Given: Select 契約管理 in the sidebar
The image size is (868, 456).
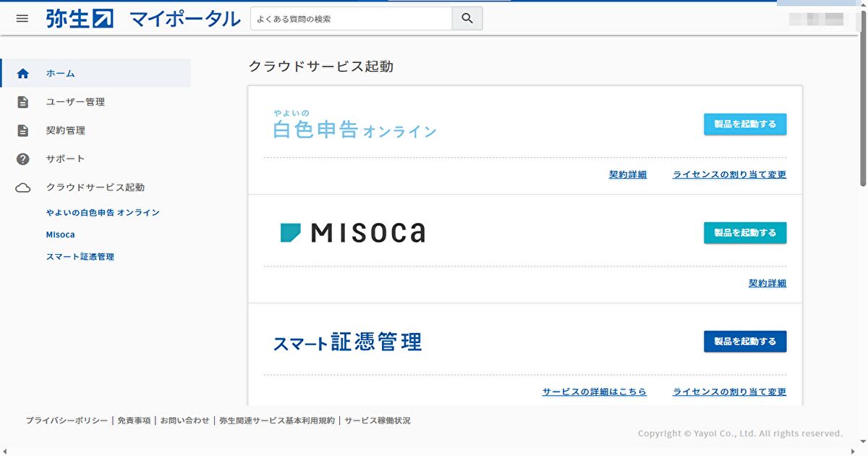Looking at the screenshot, I should point(66,131).
